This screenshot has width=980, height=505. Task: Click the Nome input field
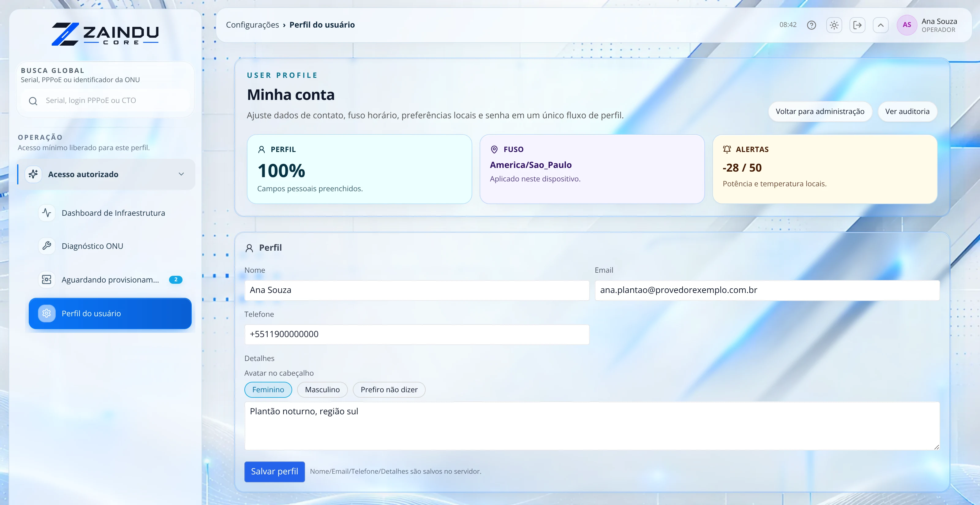point(417,290)
